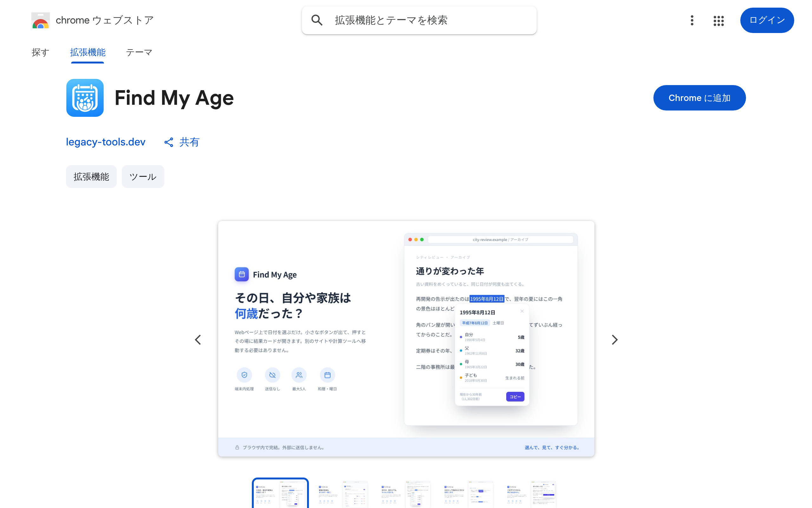
Task: Click the Chrome Web Store logo icon
Action: point(41,21)
